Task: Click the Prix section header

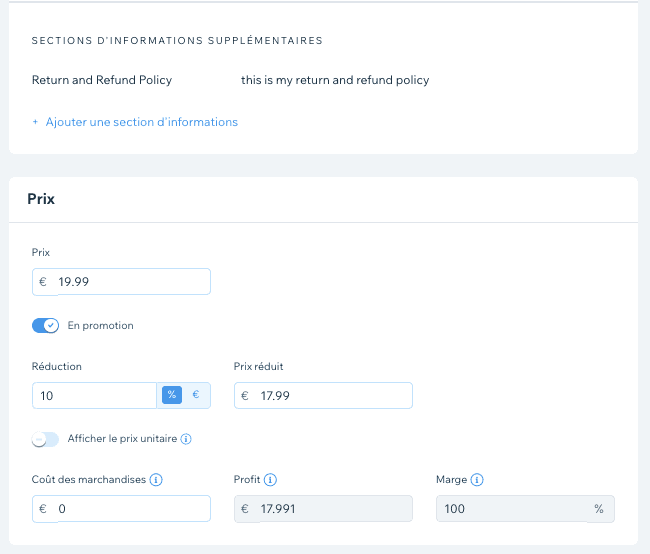Action: [x=41, y=199]
